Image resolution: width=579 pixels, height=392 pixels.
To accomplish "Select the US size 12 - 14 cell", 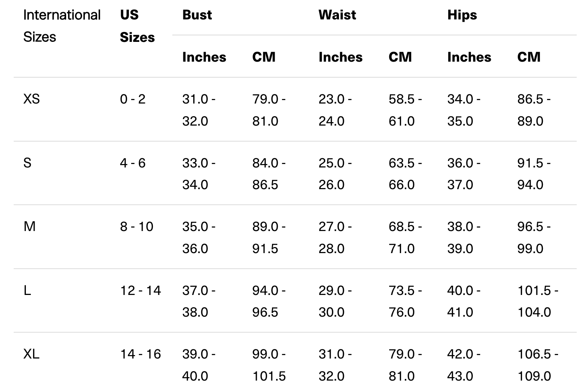I will (x=140, y=290).
